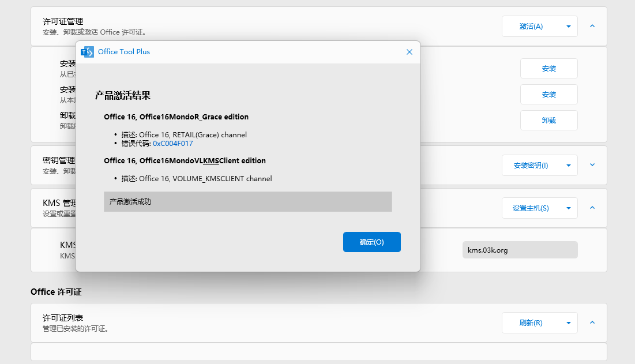Image resolution: width=635 pixels, height=364 pixels.
Task: Click the 刷新(R) refresh button
Action: (x=531, y=323)
